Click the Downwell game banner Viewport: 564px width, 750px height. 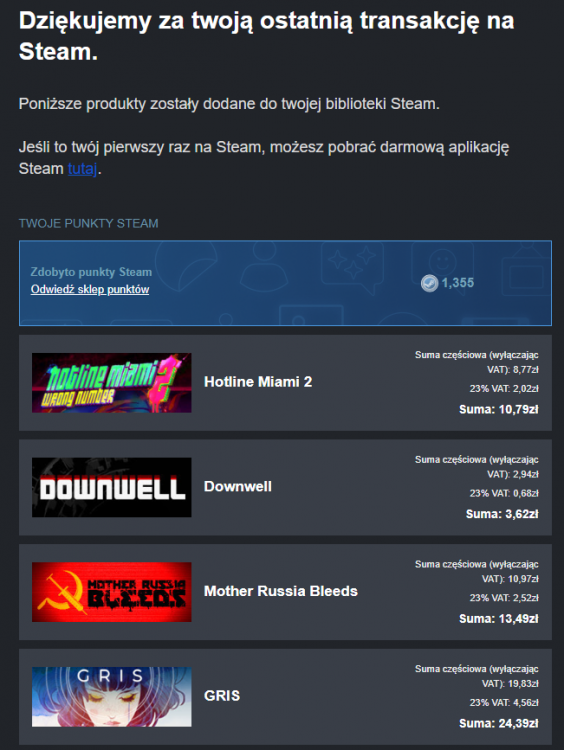(111, 487)
